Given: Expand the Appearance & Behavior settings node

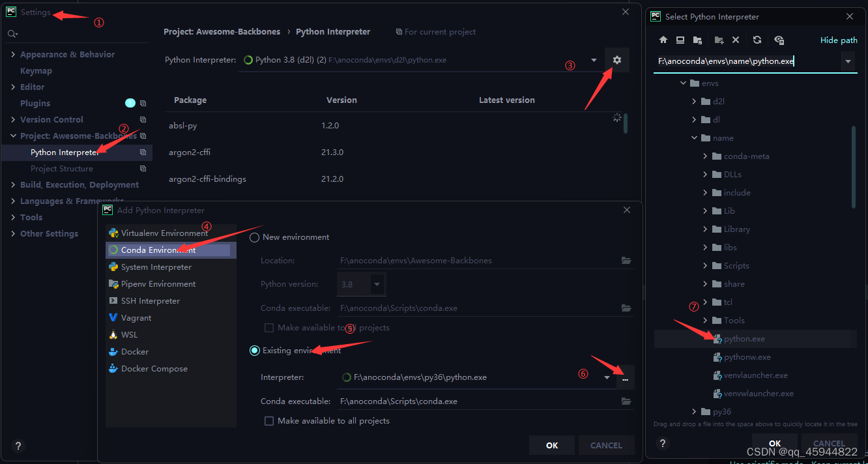Looking at the screenshot, I should pos(14,55).
